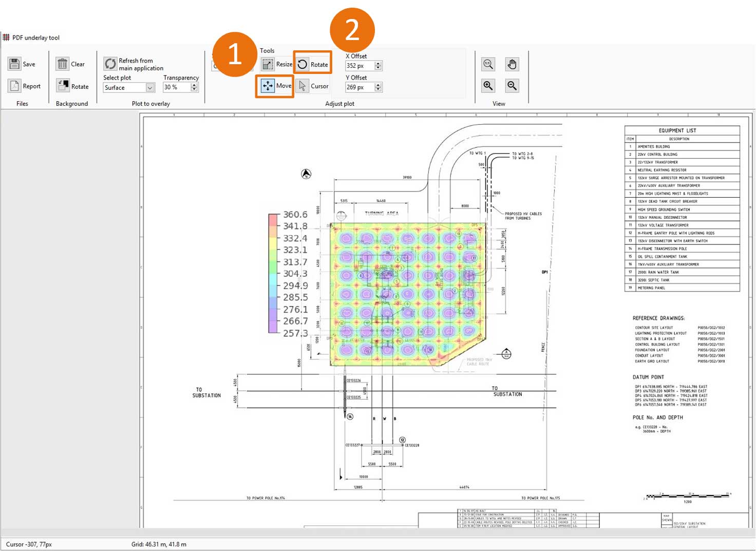The image size is (756, 551).
Task: Zoom out of the drawing view
Action: click(511, 85)
